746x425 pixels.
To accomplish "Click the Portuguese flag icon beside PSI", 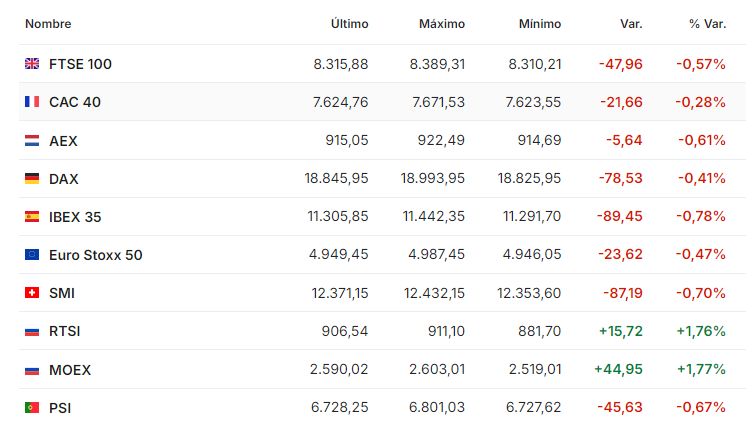I will click(x=32, y=407).
